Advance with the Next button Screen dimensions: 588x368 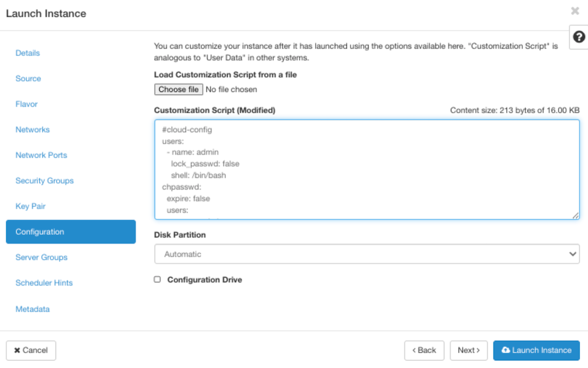click(x=469, y=350)
